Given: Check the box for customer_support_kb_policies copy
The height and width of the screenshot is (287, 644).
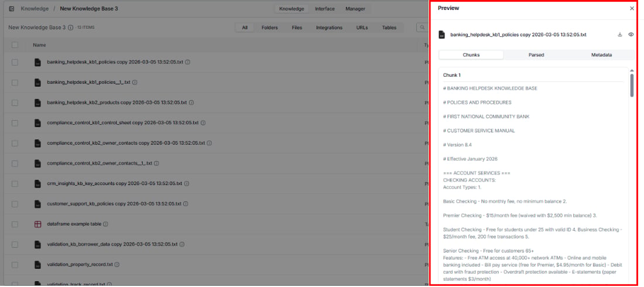Looking at the screenshot, I should [x=15, y=204].
